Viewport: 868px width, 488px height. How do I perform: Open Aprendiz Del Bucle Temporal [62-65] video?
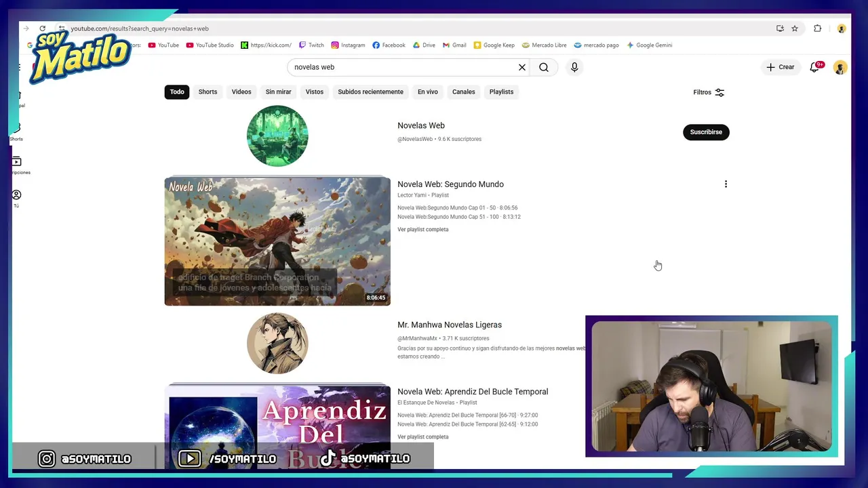click(467, 424)
